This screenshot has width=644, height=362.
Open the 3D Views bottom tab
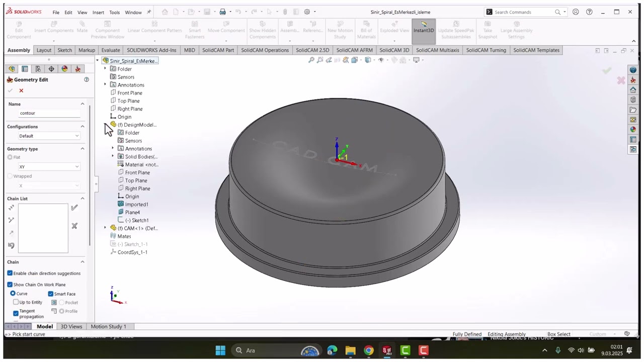click(71, 326)
